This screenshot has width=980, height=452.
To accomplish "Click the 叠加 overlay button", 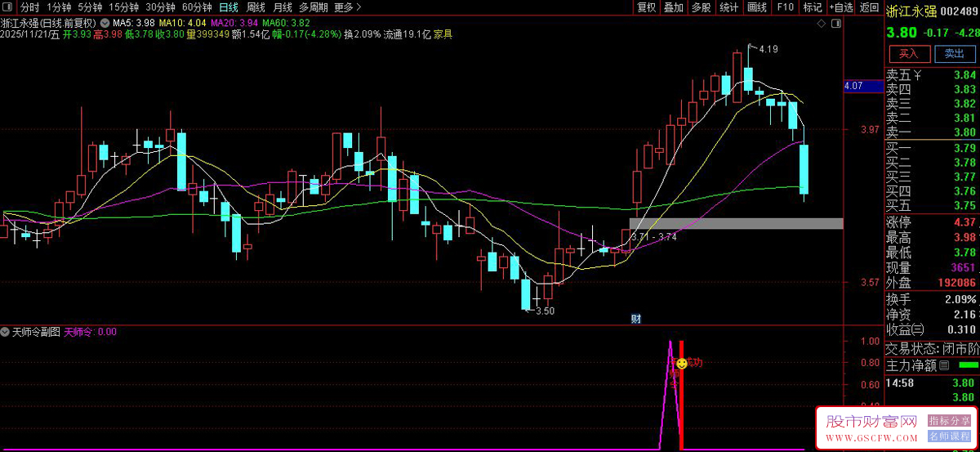I will [x=674, y=7].
